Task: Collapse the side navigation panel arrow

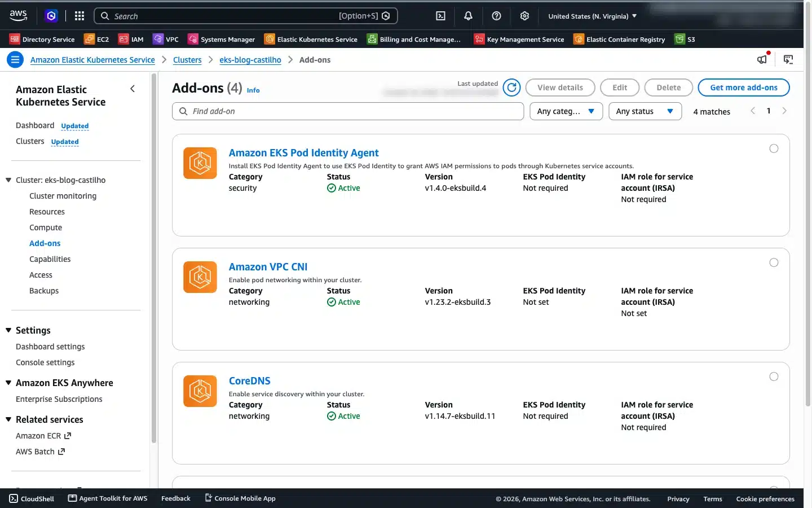Action: (x=133, y=89)
